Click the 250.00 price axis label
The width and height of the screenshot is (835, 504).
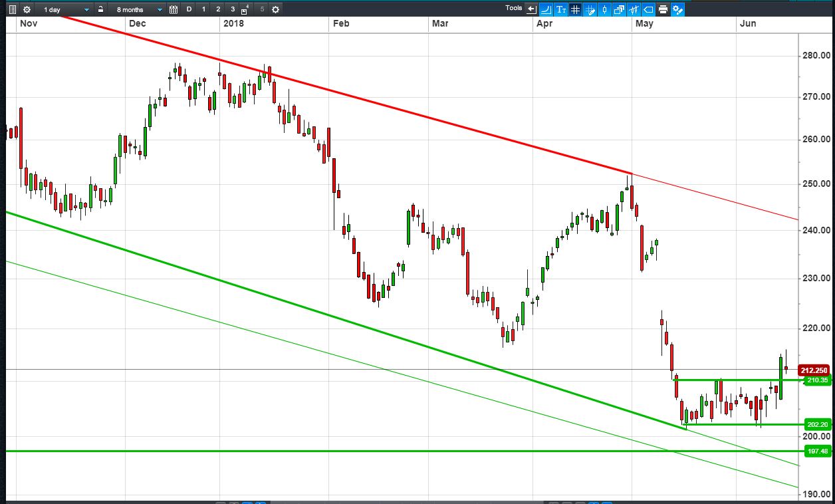point(816,184)
